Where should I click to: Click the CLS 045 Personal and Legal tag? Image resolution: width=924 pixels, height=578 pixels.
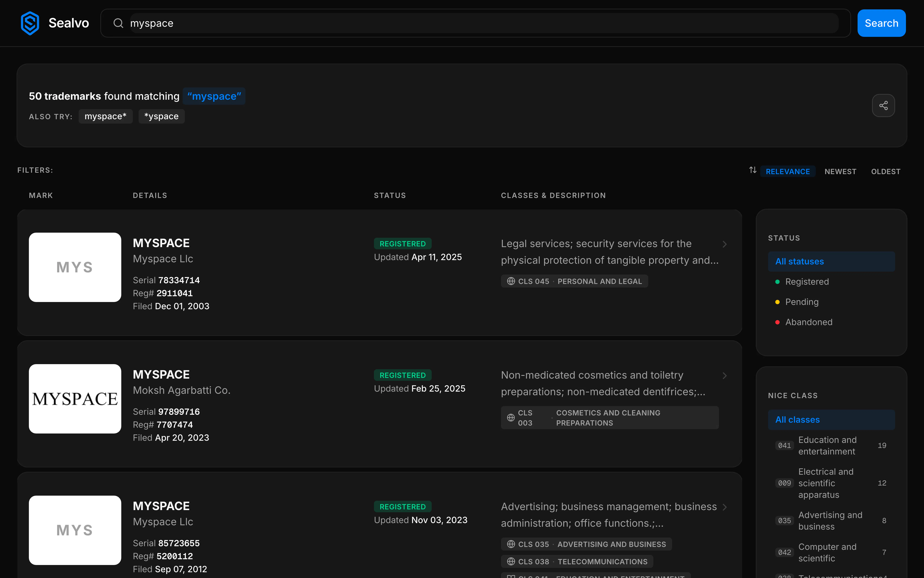[x=574, y=281]
